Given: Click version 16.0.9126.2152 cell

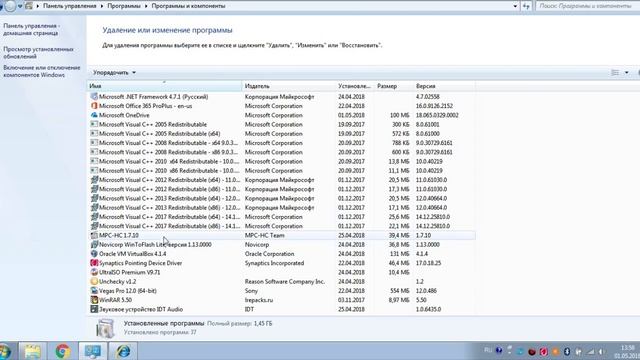Looking at the screenshot, I should point(434,106).
